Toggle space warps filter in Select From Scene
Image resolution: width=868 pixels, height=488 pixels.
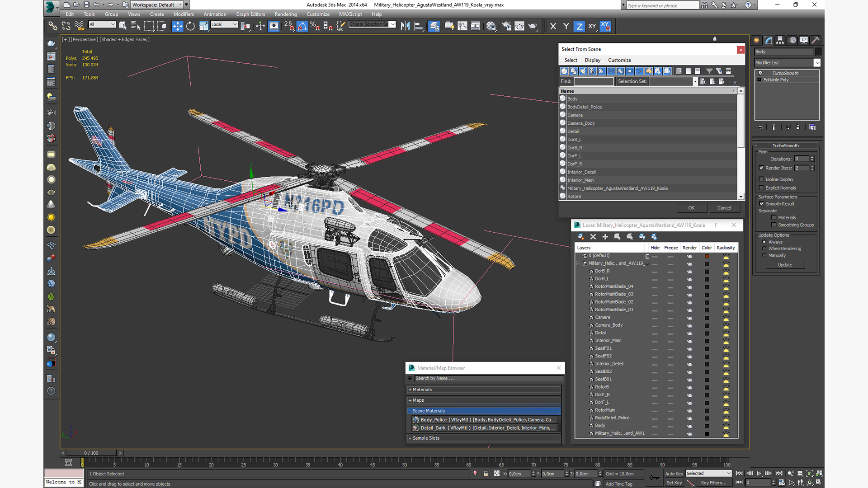611,71
